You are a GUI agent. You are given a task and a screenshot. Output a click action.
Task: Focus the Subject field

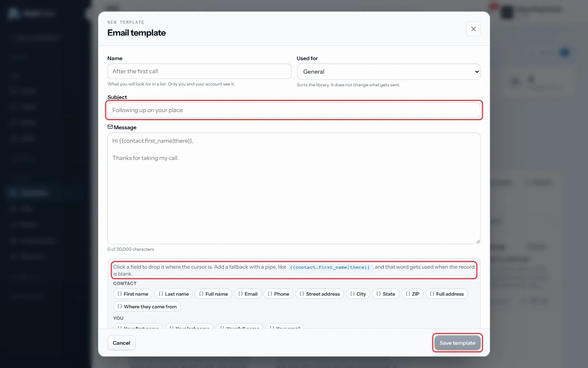point(294,110)
